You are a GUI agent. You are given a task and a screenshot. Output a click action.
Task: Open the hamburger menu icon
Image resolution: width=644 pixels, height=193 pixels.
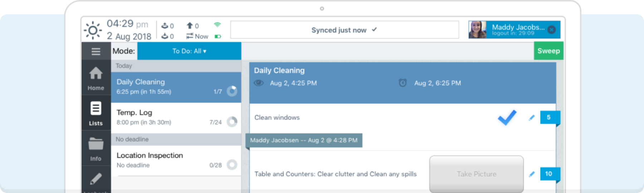click(x=96, y=51)
